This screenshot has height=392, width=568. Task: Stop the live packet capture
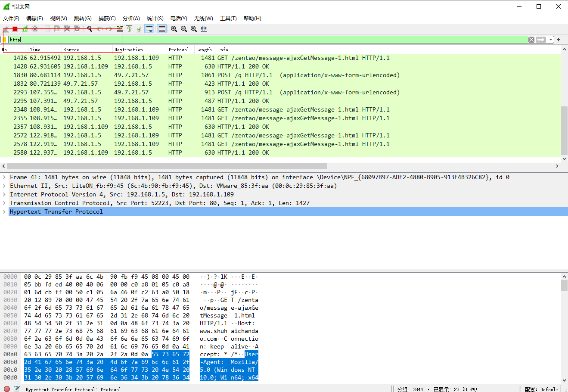pos(14,28)
